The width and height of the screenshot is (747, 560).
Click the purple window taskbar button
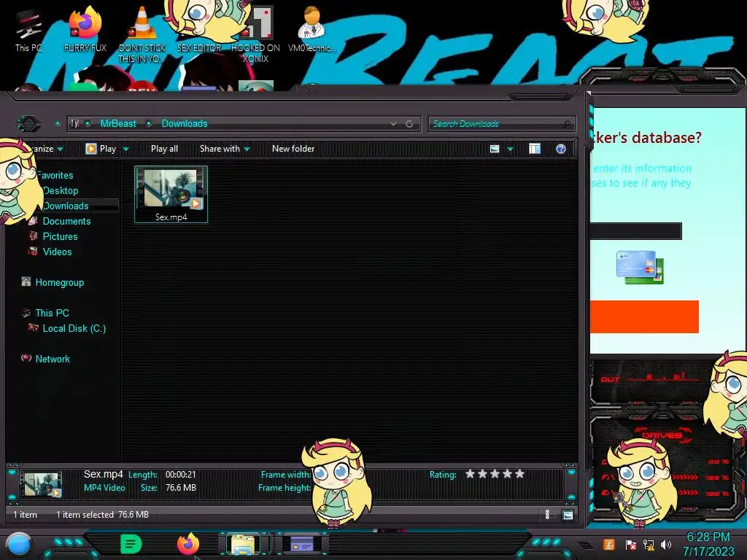coord(301,544)
